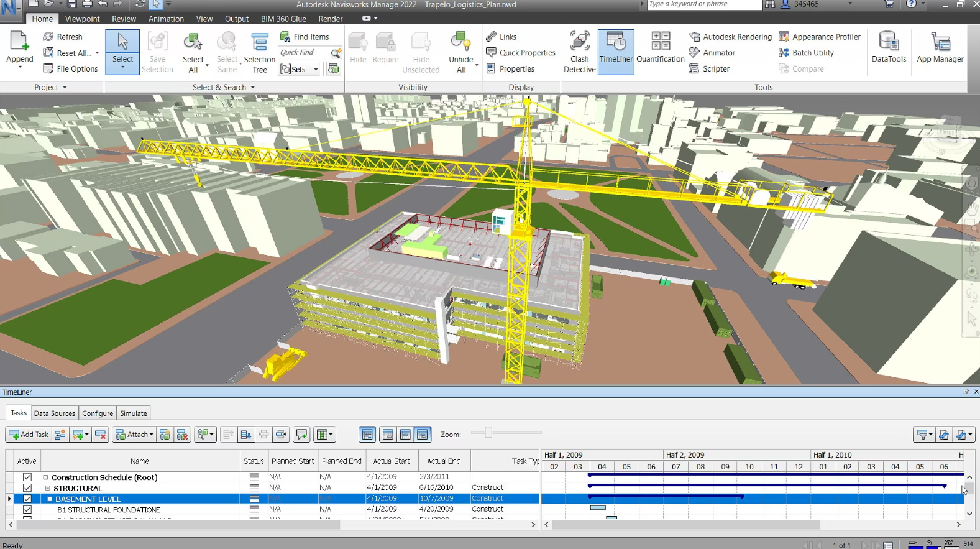Click the Manage Sets icon
The height and width of the screenshot is (549, 980).
coord(334,68)
